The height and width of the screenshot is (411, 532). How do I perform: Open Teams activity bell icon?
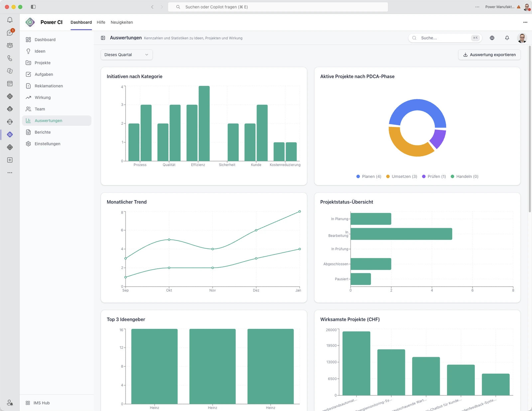click(x=10, y=20)
